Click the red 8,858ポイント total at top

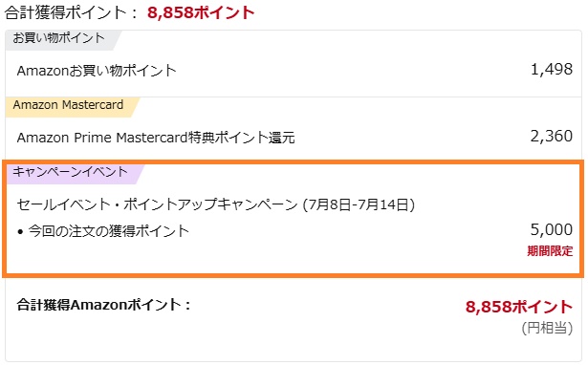click(201, 12)
